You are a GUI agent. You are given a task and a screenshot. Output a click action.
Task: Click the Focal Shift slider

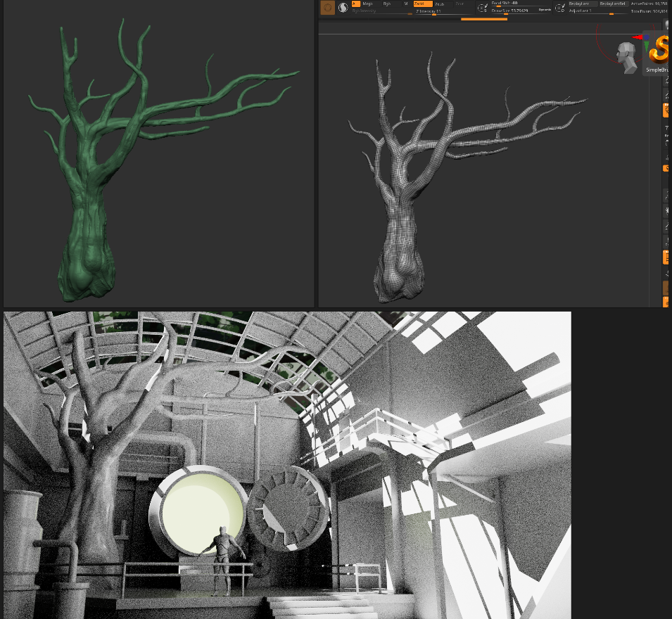(x=521, y=4)
